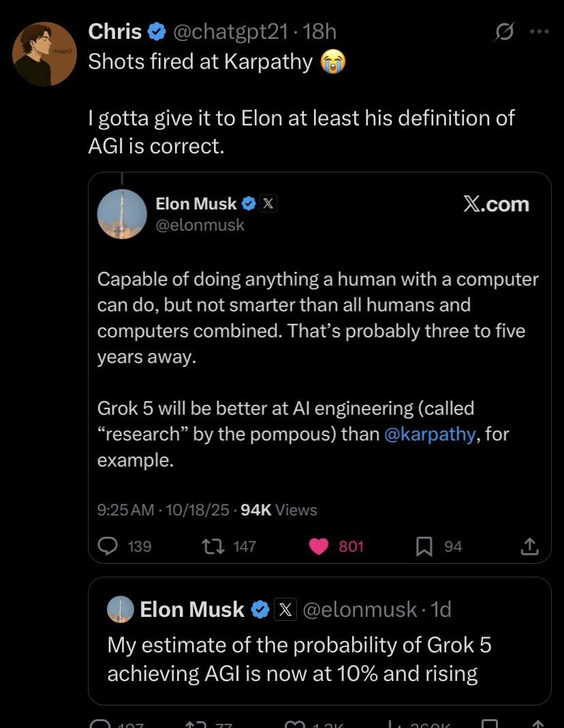The width and height of the screenshot is (564, 728).
Task: Toggle the like heart showing 801
Action: point(319,546)
